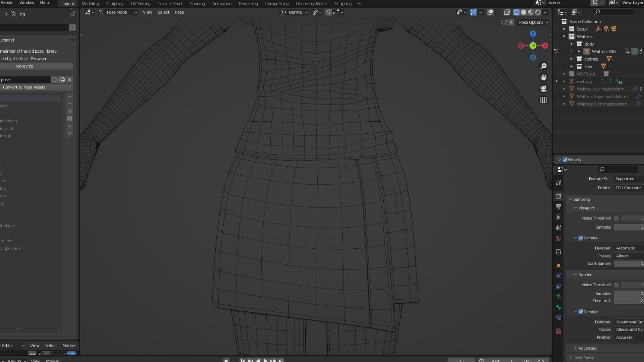Open viewport Denoiser Automatic dropdown
The image size is (644, 362).
pyautogui.click(x=629, y=248)
